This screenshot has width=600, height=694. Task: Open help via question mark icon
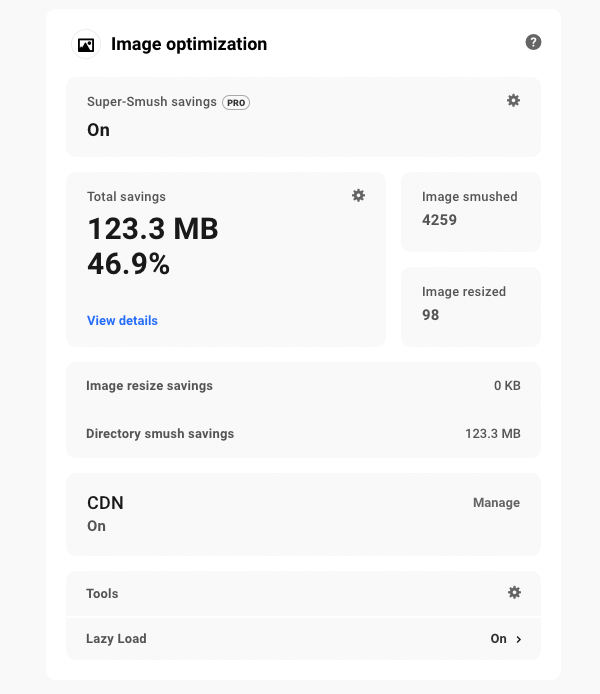(533, 42)
